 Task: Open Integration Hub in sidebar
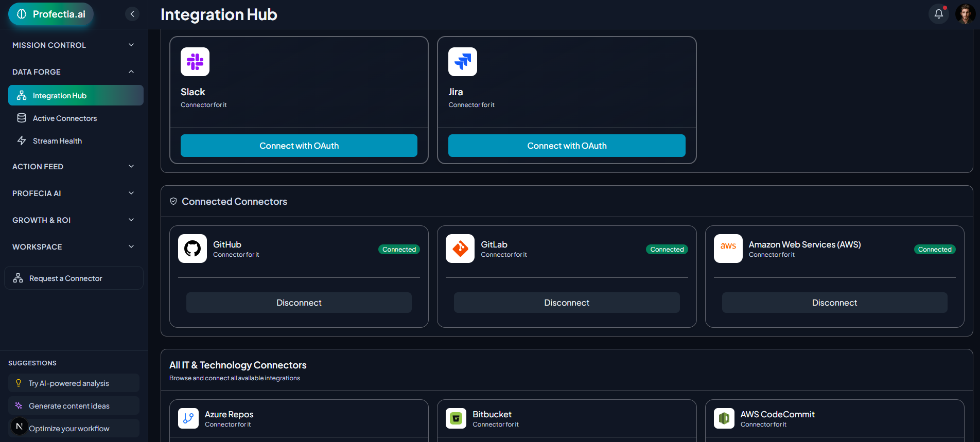[76, 95]
